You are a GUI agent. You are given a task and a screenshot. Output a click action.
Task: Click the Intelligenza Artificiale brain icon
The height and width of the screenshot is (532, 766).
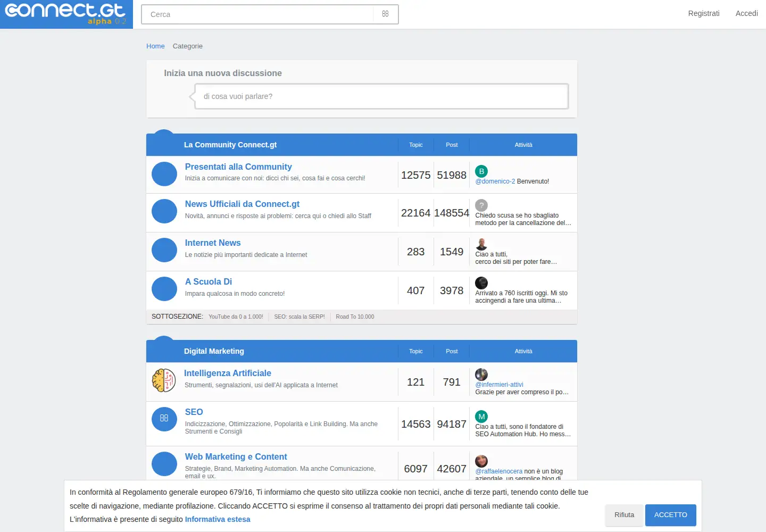[x=164, y=380]
